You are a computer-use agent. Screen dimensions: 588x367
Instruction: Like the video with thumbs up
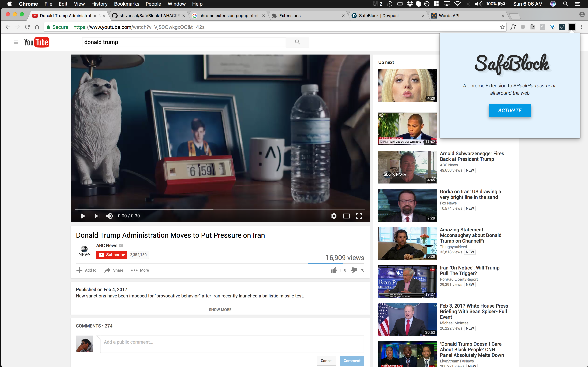point(334,270)
